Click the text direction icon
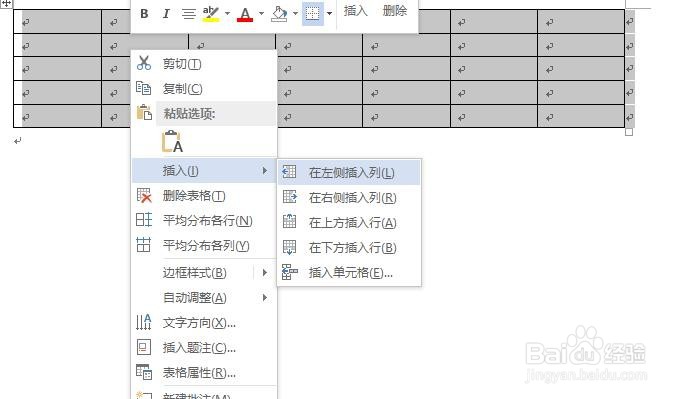Screen dimensions: 685x399 [x=143, y=322]
